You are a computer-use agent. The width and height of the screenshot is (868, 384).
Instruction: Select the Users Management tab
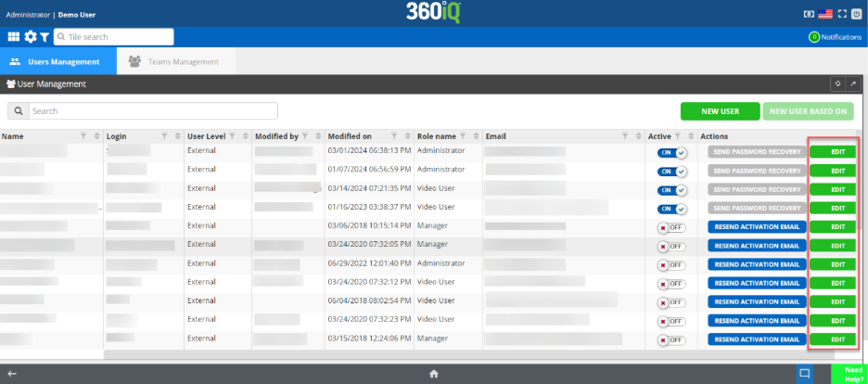click(57, 62)
